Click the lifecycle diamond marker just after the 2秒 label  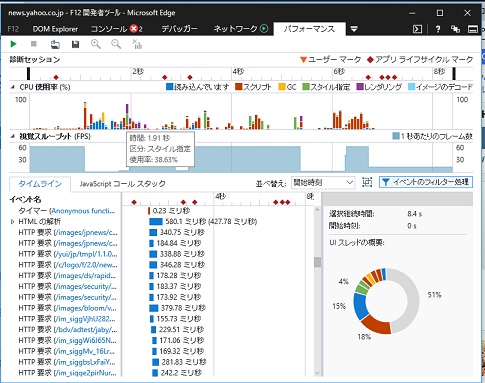(164, 77)
